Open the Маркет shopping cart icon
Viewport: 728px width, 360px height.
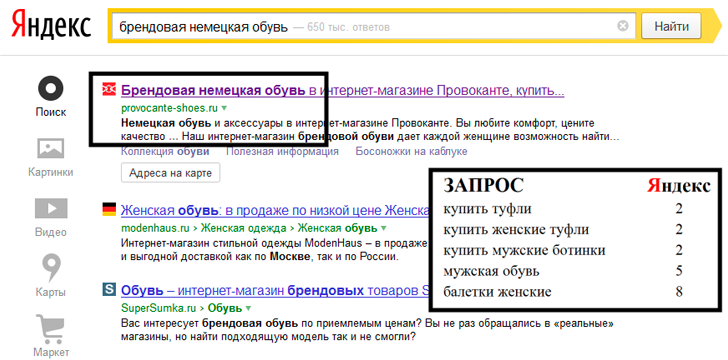tap(51, 328)
